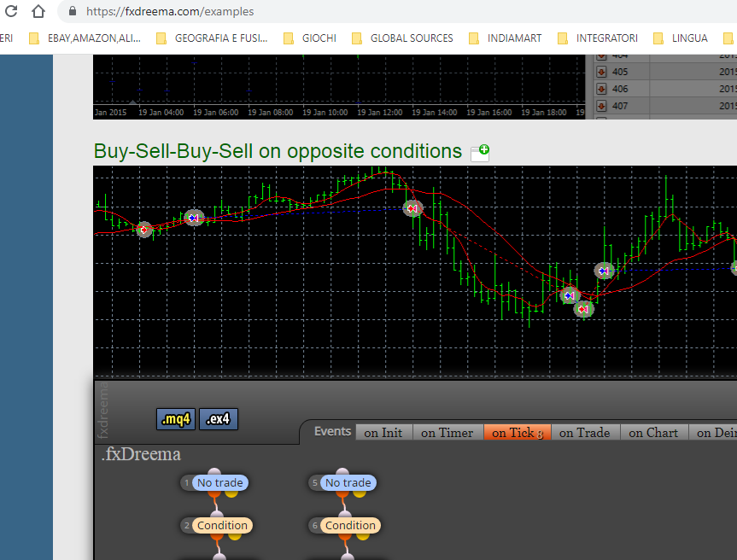The image size is (737, 560).
Task: Open the INTEGRATORI bookmark folder
Action: pos(598,38)
